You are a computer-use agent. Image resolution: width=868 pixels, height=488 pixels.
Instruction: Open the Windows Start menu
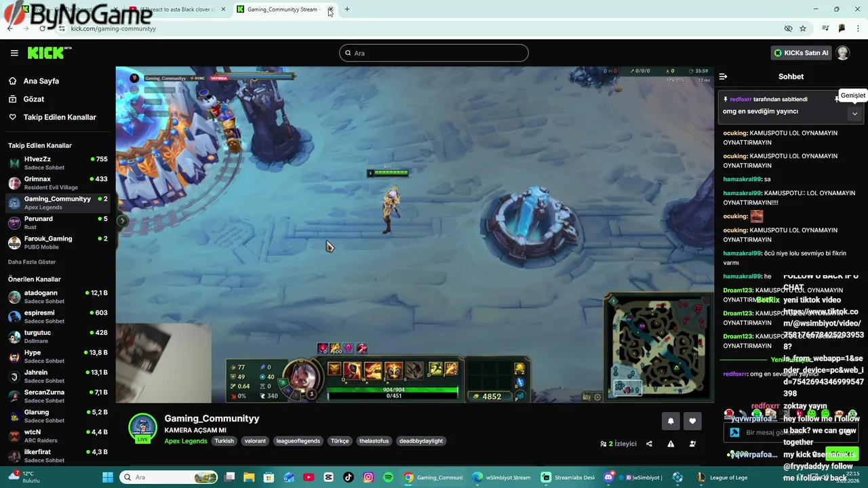(108, 477)
